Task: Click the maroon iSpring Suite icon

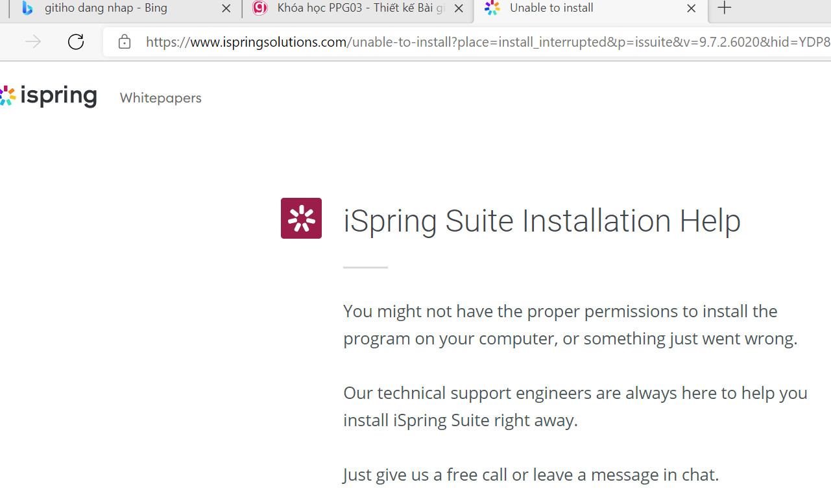Action: pos(301,218)
